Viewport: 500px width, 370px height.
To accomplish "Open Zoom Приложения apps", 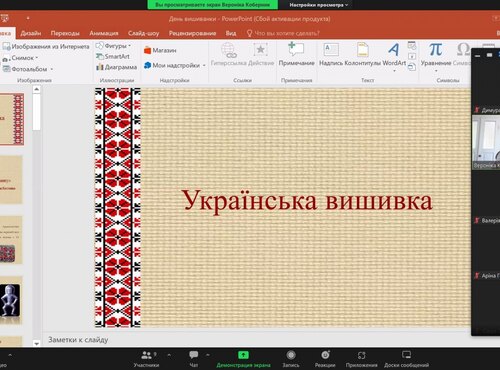I will (x=362, y=359).
